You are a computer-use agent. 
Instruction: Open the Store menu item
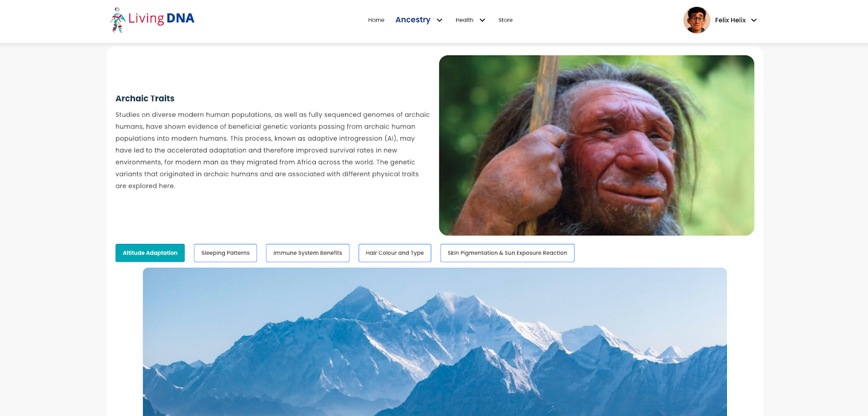coord(506,20)
